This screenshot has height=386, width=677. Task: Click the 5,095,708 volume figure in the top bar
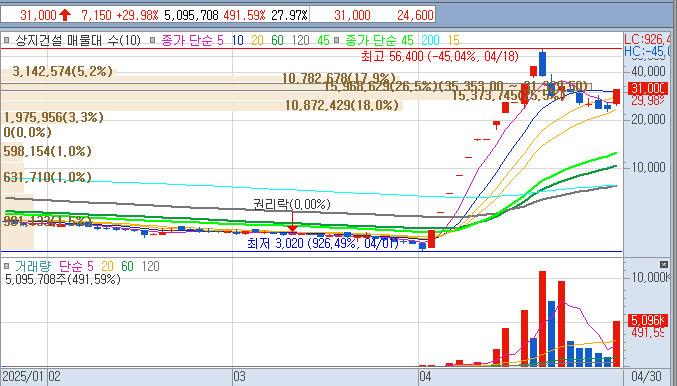[x=191, y=16]
